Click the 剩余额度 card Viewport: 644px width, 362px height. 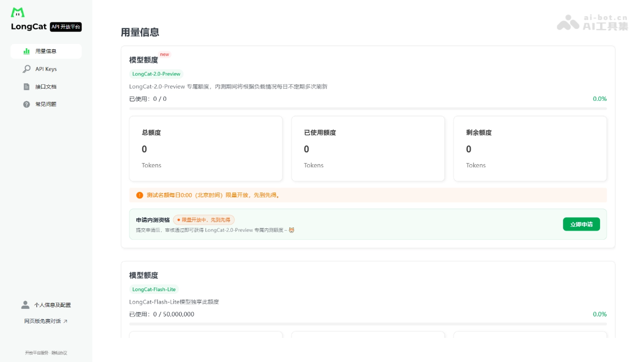pos(530,149)
